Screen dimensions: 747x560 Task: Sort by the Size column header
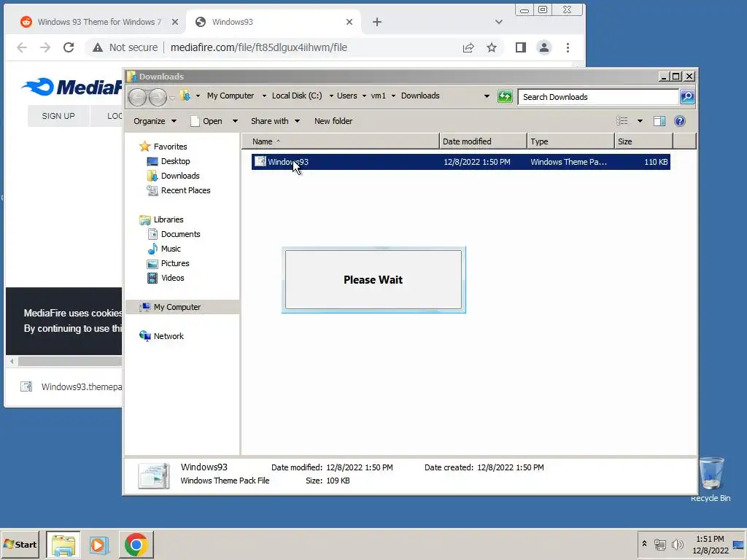pyautogui.click(x=643, y=141)
